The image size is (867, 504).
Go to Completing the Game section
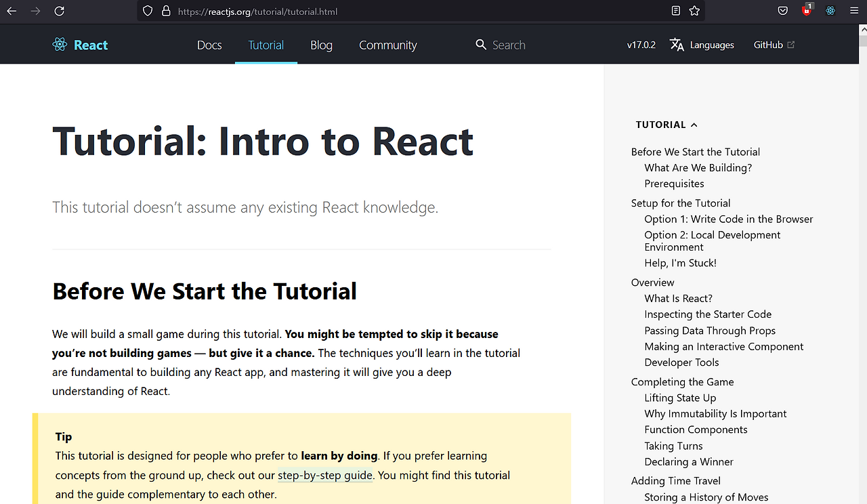coord(682,382)
